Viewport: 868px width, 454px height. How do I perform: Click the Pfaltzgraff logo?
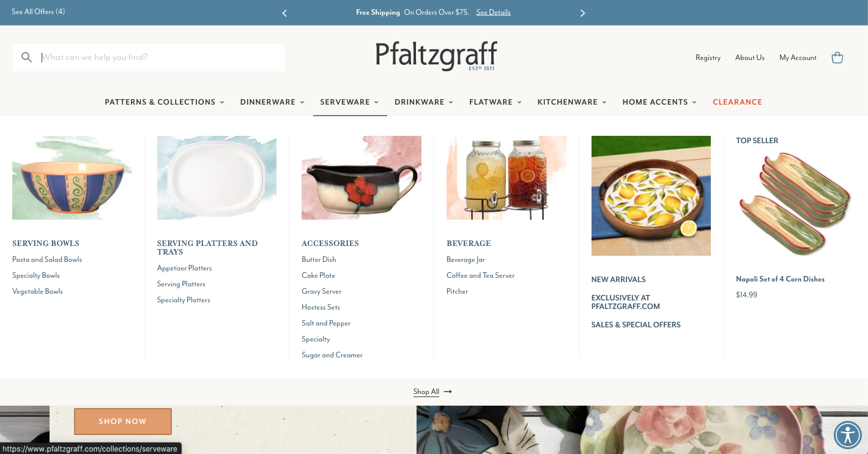point(436,56)
